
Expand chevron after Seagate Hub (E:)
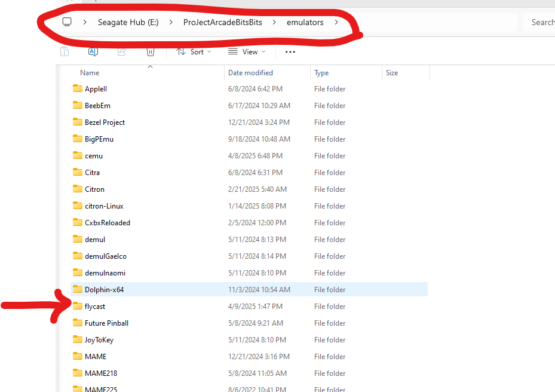(171, 22)
